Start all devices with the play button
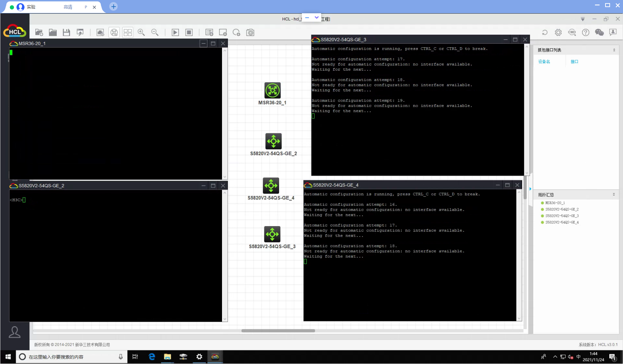623x364 pixels. click(175, 33)
